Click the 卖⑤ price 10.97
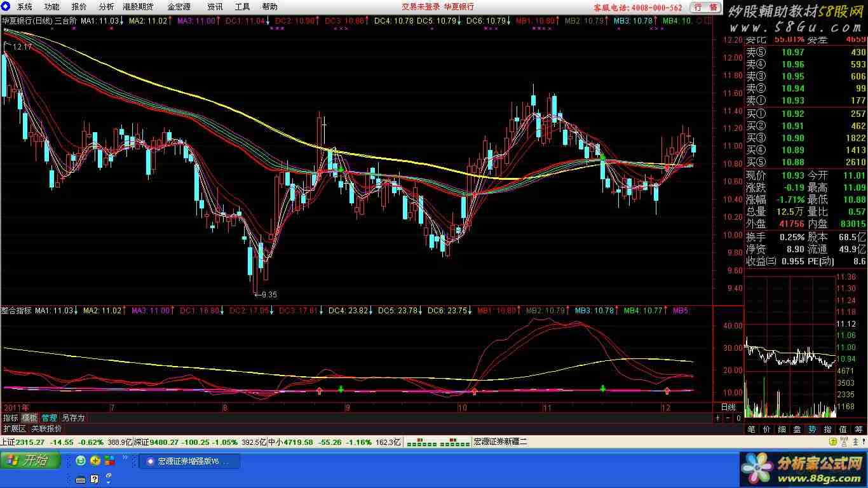Screen dimensions: 868x488 click(792, 52)
